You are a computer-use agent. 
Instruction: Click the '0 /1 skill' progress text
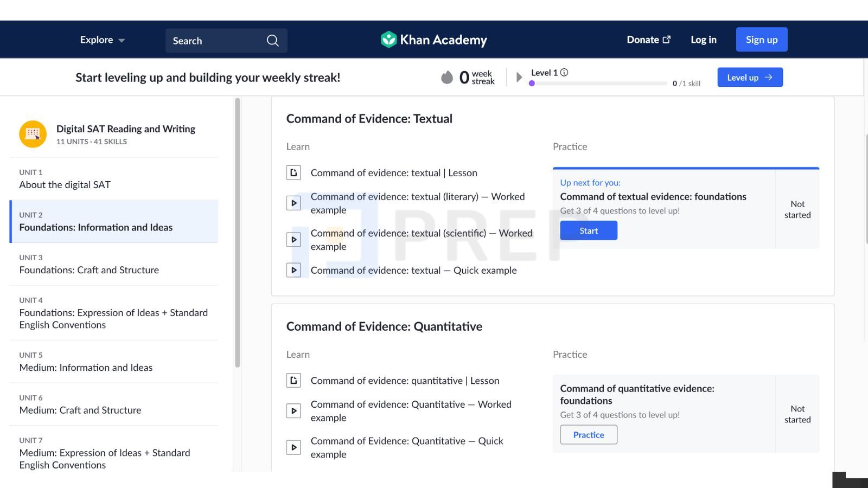(686, 84)
